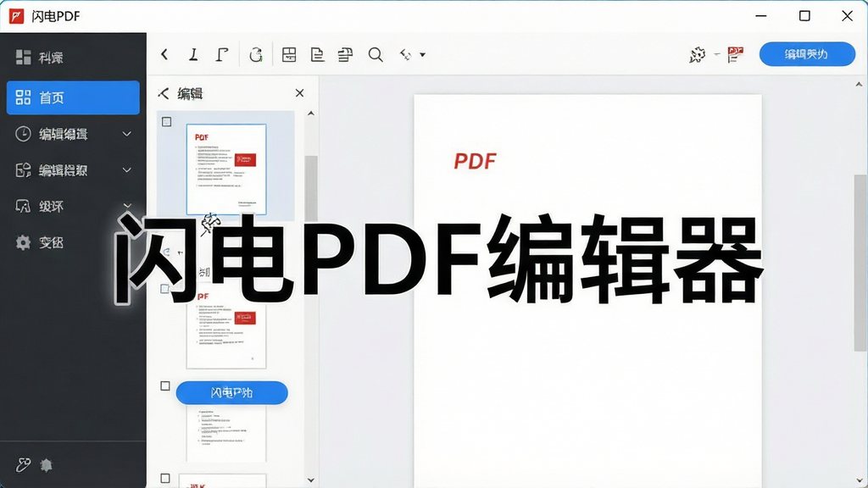Click the blue button at top right
868x488 pixels.
807,54
